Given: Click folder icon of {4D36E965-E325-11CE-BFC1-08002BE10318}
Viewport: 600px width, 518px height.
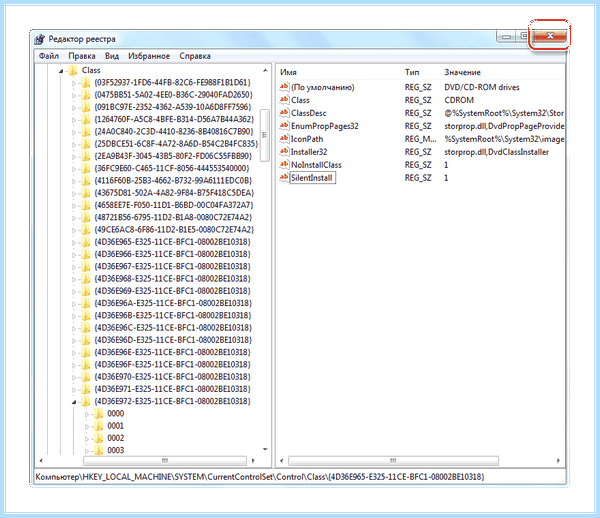Looking at the screenshot, I should [x=86, y=242].
